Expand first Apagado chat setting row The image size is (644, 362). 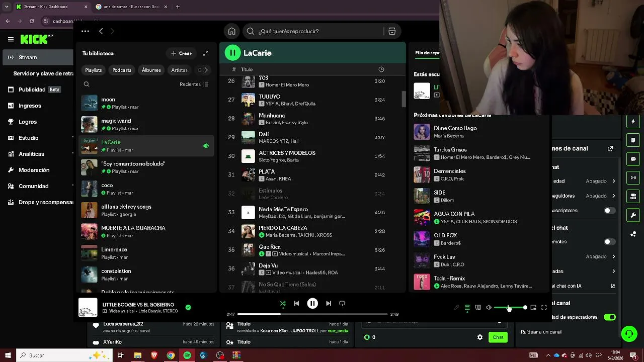pos(600,181)
